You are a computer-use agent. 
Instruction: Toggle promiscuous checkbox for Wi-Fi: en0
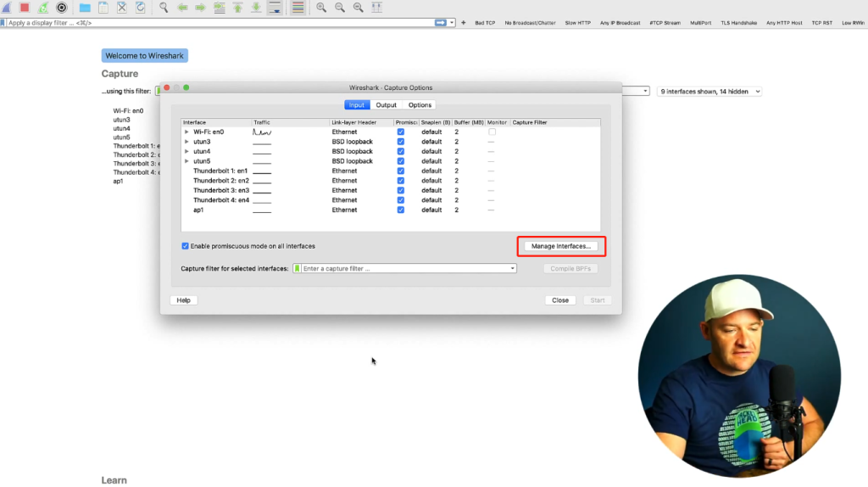pos(401,132)
